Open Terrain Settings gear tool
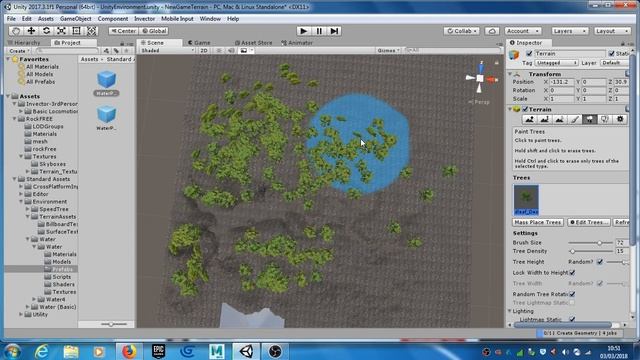The image size is (640, 360). (620, 119)
